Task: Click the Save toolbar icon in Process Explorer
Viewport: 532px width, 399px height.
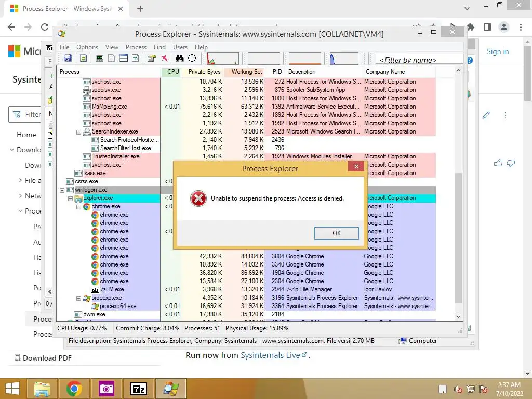Action: pyautogui.click(x=68, y=58)
